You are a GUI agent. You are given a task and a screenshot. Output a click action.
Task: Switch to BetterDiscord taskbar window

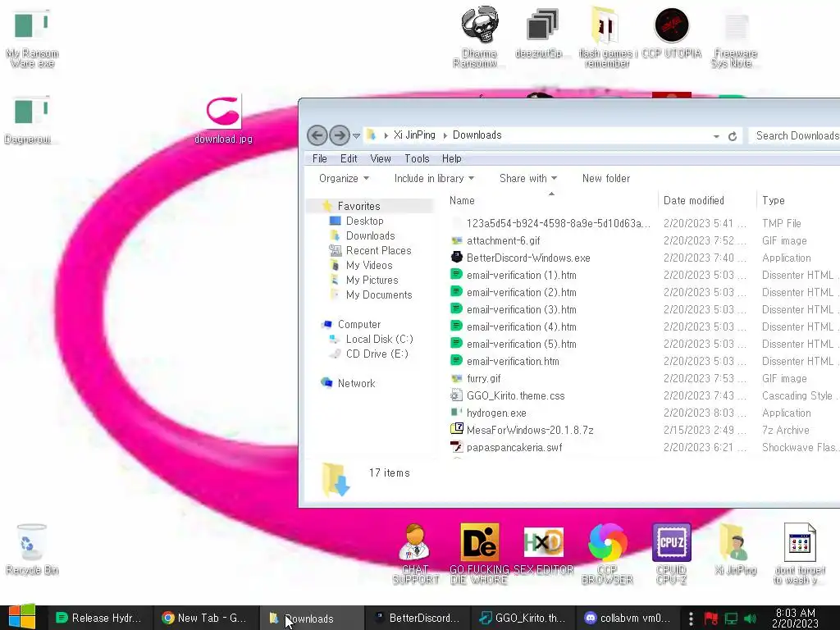417,619
